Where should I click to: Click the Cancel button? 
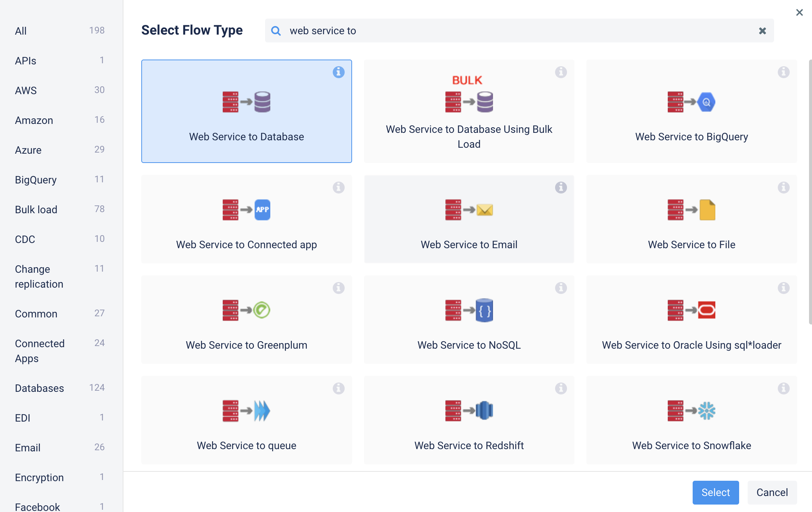pyautogui.click(x=772, y=492)
